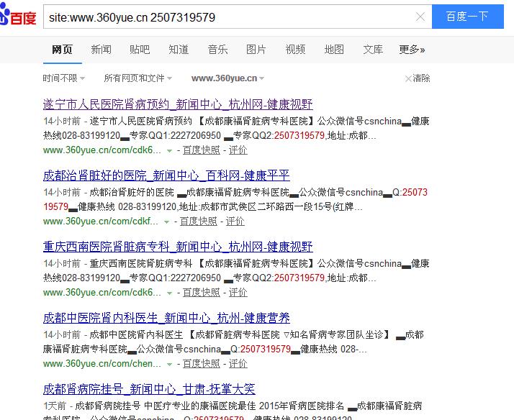Expand the 时间不限 time filter dropdown
The image size is (514, 420).
tap(64, 78)
